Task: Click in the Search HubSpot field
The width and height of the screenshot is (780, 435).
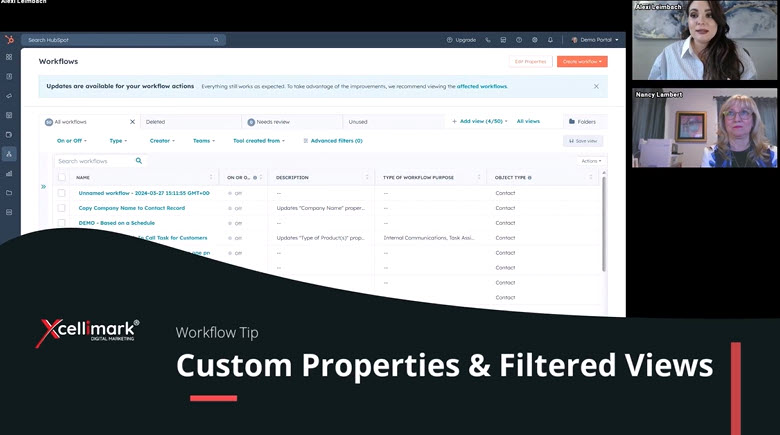Action: click(120, 40)
